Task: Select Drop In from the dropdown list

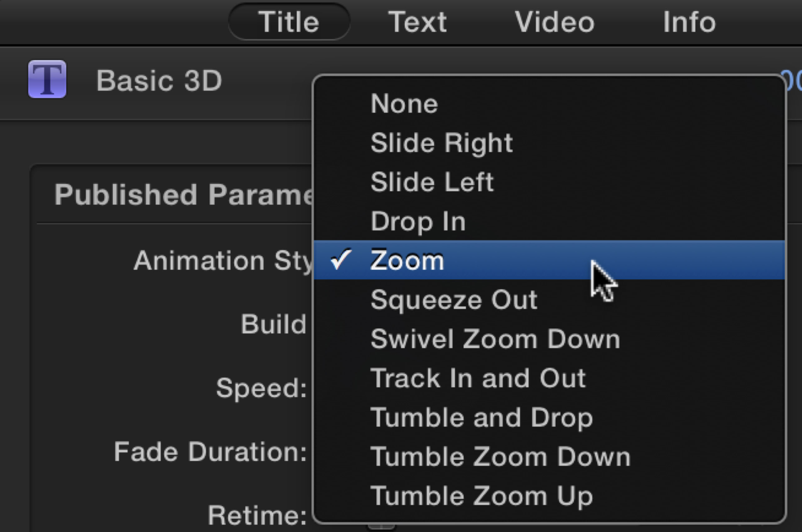Action: pyautogui.click(x=418, y=222)
